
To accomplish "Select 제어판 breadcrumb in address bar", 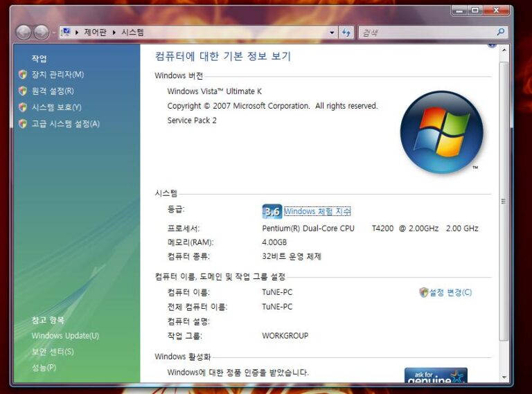I will (x=95, y=33).
